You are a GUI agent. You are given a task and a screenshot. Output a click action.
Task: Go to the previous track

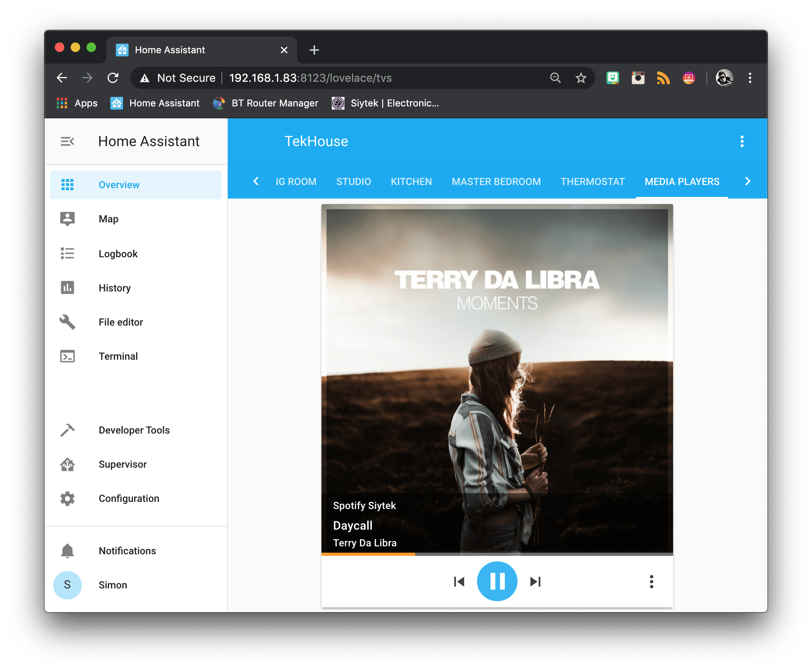[459, 582]
